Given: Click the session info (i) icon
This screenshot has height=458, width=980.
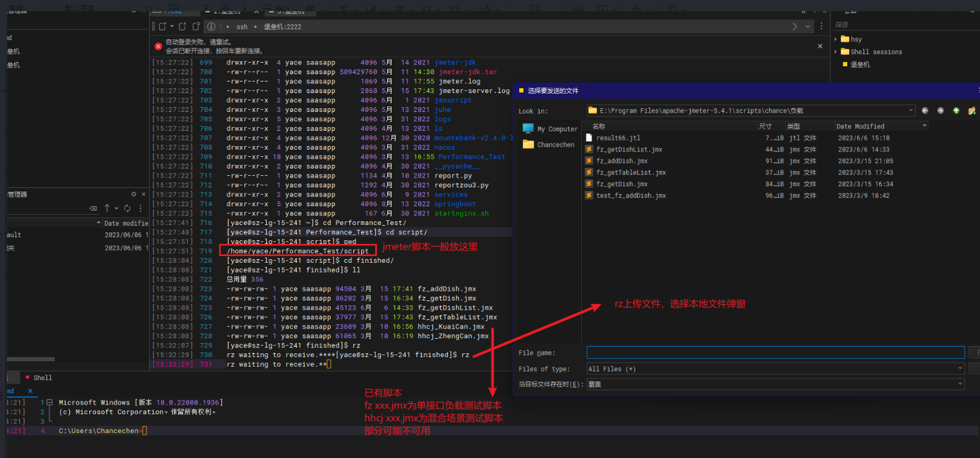Looking at the screenshot, I should [x=211, y=26].
